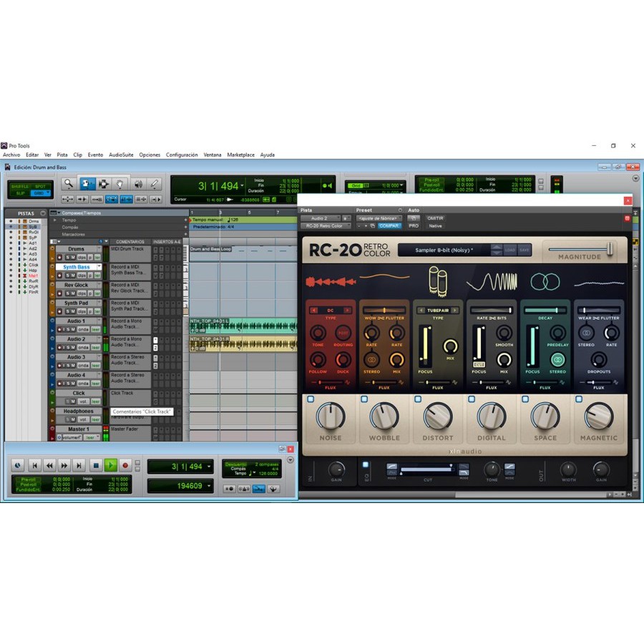Enable SHUFFLE edit mode
Viewport: 644px width, 644px height.
pos(20,187)
